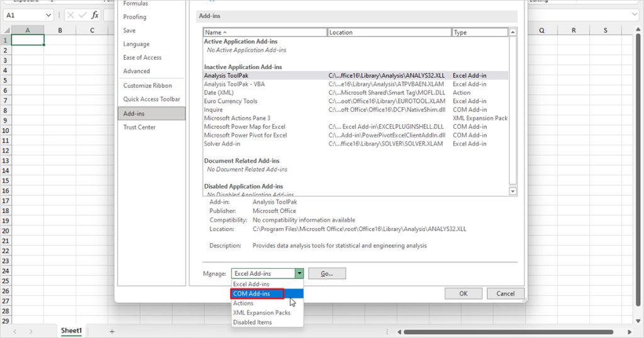Click the worksheet horizontal scroll left arrow
The width and height of the screenshot is (644, 338).
click(398, 332)
